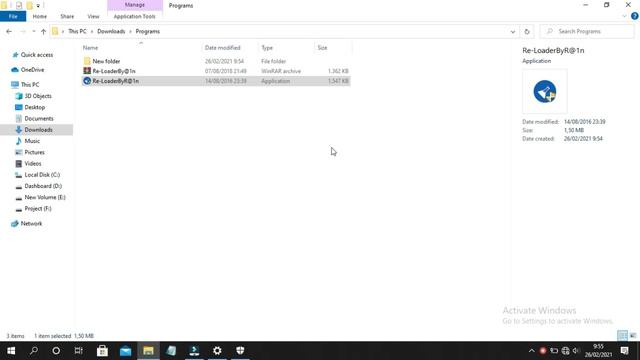Switch to the Home ribbon tab
Image resolution: width=640 pixels, height=360 pixels.
pos(40,16)
